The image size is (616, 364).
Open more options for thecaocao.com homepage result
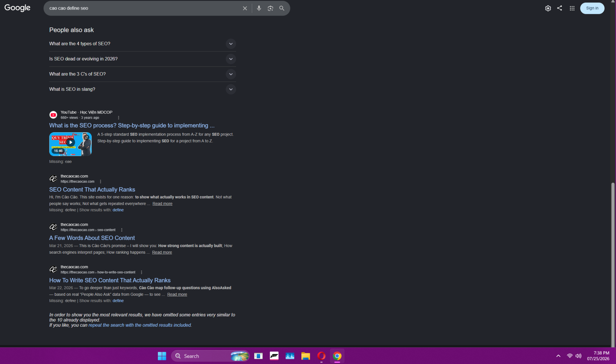100,182
